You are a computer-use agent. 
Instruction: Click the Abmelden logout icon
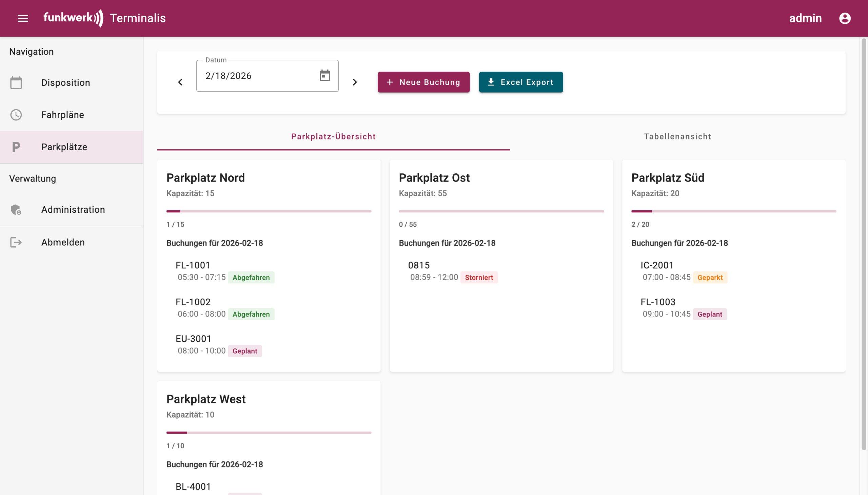coord(16,242)
